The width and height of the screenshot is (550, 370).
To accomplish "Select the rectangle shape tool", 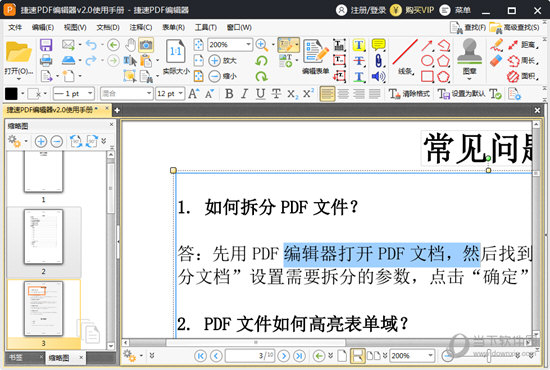I will pos(427,76).
